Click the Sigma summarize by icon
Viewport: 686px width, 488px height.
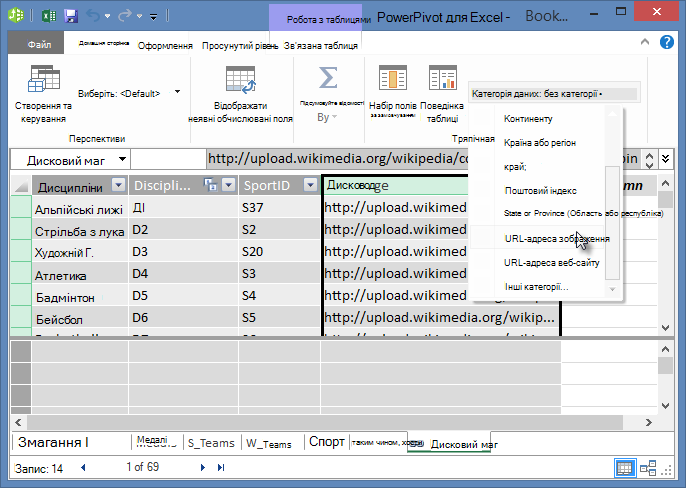tap(328, 78)
